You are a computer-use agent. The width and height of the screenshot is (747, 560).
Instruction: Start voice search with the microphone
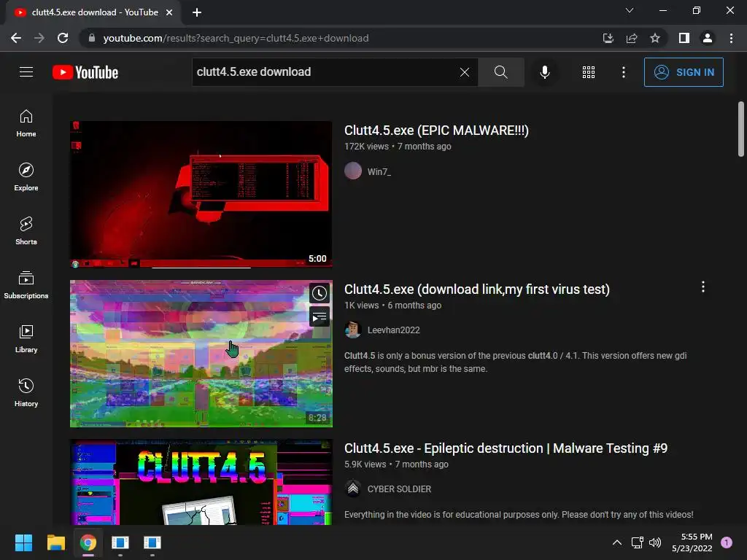pyautogui.click(x=544, y=72)
